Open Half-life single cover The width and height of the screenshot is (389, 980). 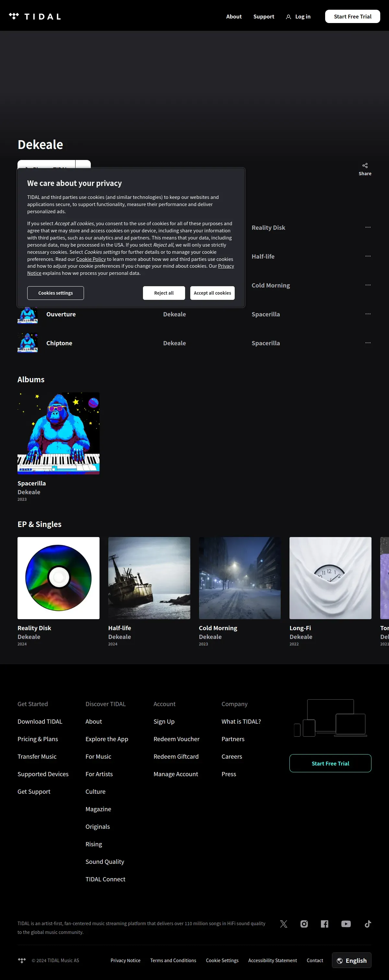pyautogui.click(x=149, y=578)
